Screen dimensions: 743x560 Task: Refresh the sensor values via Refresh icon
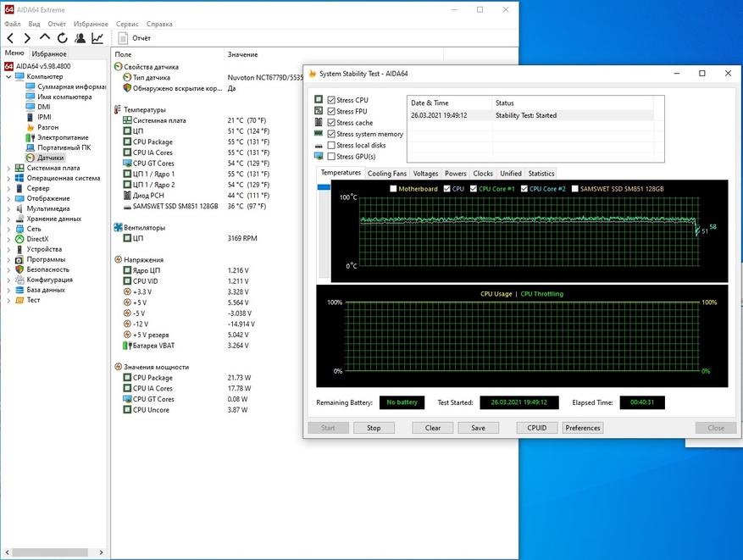[x=62, y=38]
